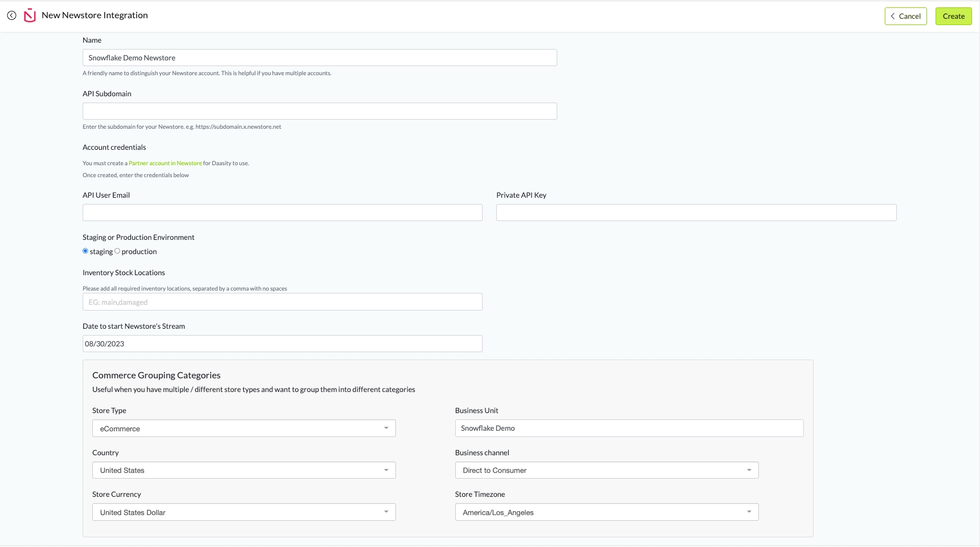Edit the Newstore stream start date
This screenshot has width=980, height=547.
point(282,344)
